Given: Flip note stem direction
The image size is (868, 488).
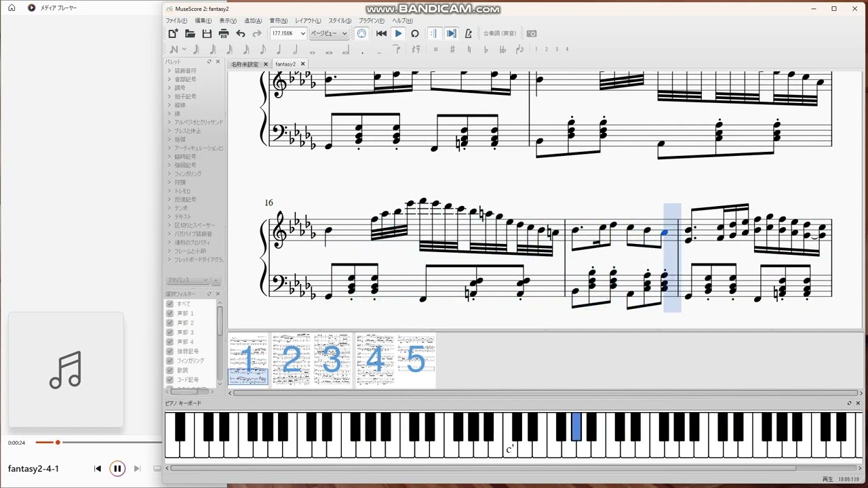Looking at the screenshot, I should 519,49.
